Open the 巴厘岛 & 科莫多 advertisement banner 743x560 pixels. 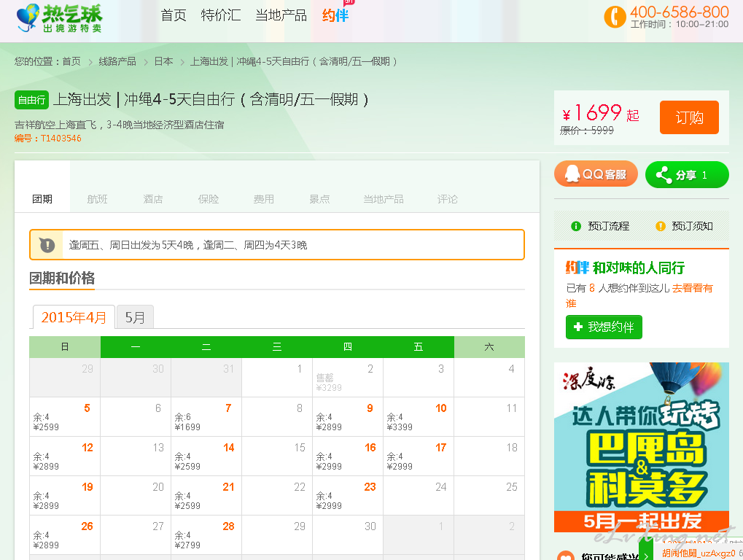coord(641,446)
